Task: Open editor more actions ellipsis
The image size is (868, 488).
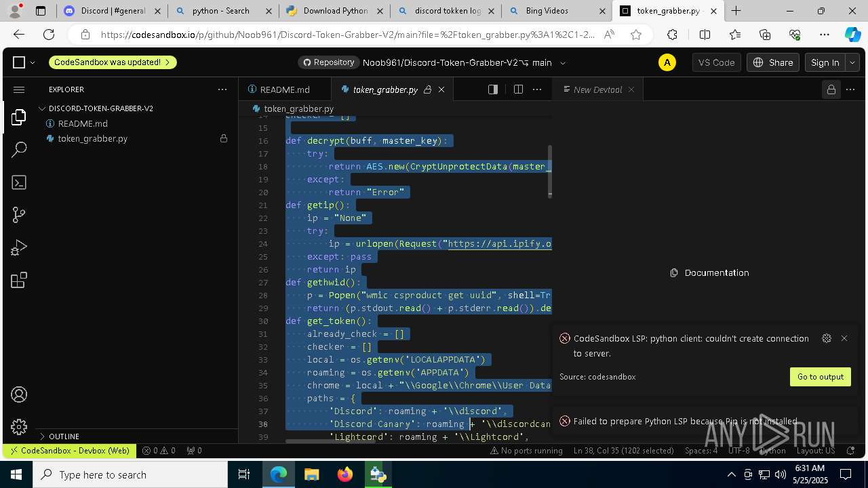Action: pos(537,89)
